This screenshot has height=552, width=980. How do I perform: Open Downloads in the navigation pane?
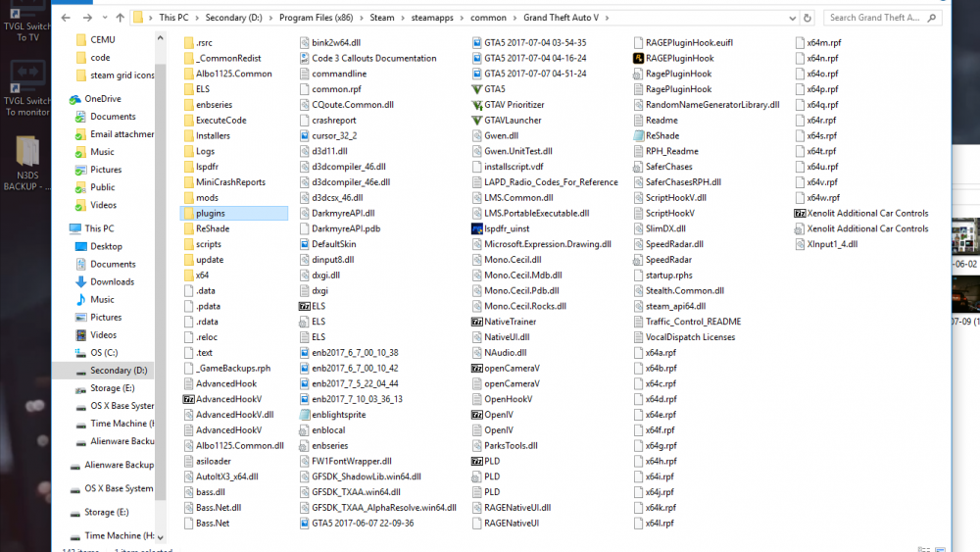pyautogui.click(x=105, y=282)
